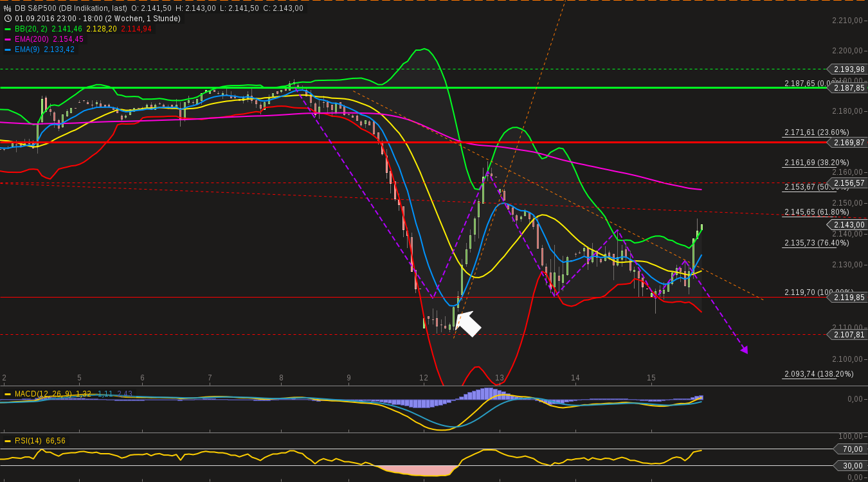Click the lower Bollinger value 2.114,94
The image size is (868, 482).
point(136,29)
